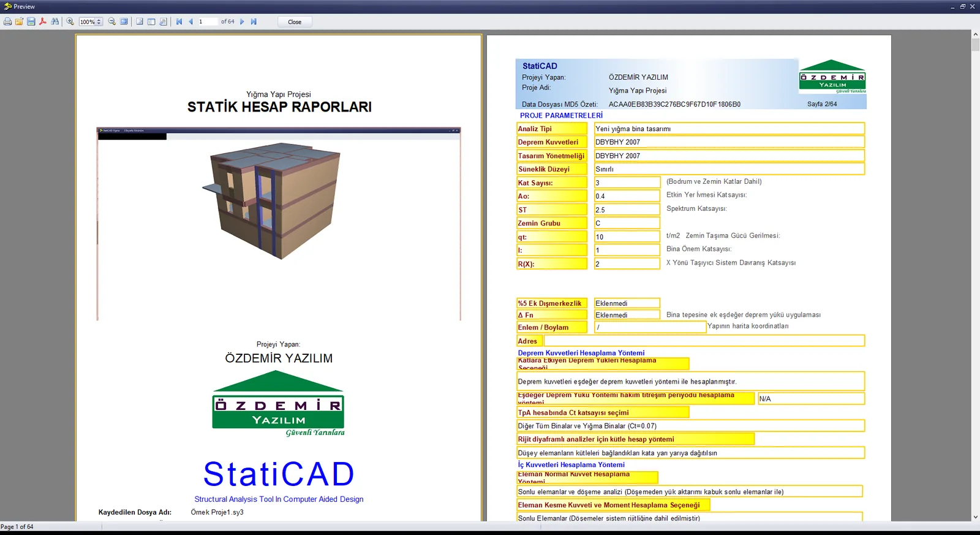Viewport: 980px width, 535px height.
Task: Zoom in with the magnifier plus icon
Action: pos(70,21)
